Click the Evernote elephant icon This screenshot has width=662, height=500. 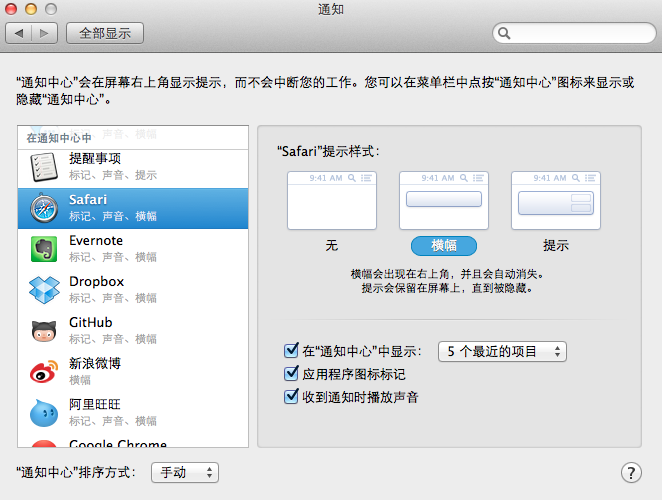44,249
